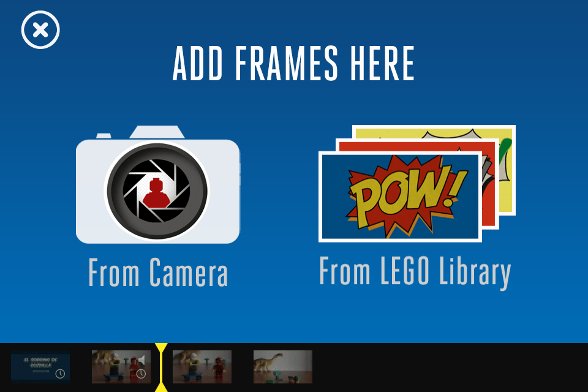Tap the big camera icon

point(158,184)
